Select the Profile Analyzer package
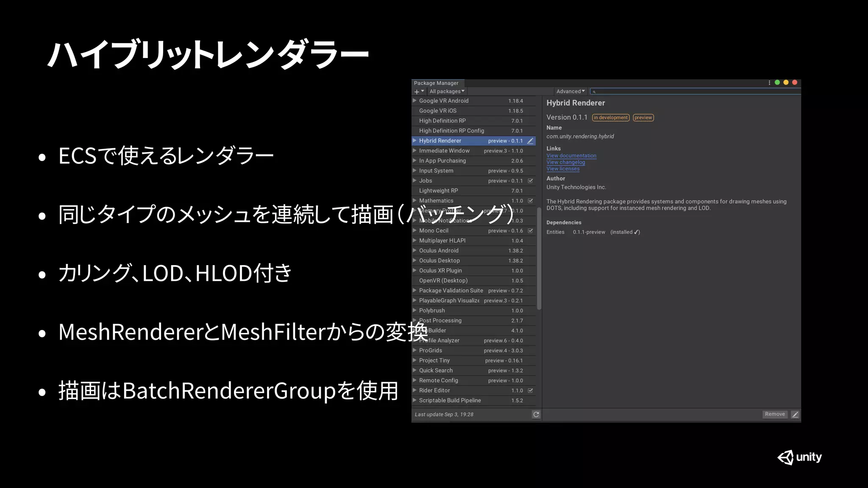 point(474,341)
